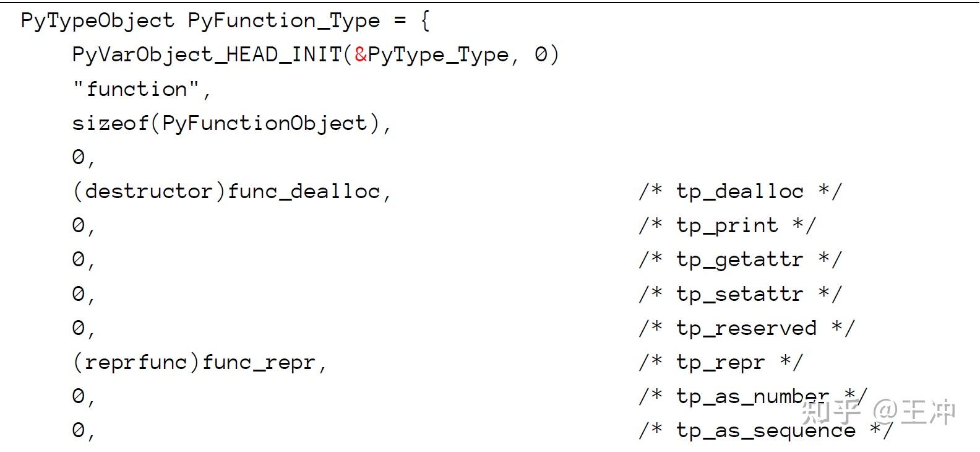Screen dimensions: 980x452
Task: Click the tp_dealloc comment
Action: tap(740, 191)
